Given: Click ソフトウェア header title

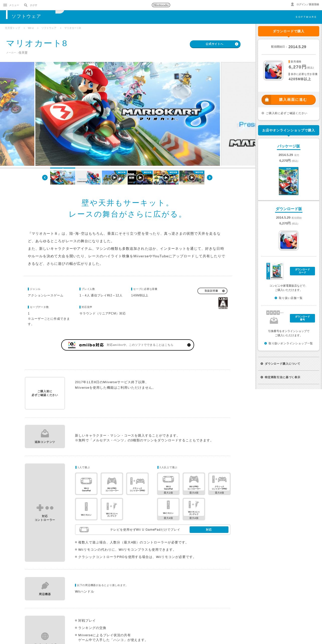Looking at the screenshot, I should tap(26, 16).
